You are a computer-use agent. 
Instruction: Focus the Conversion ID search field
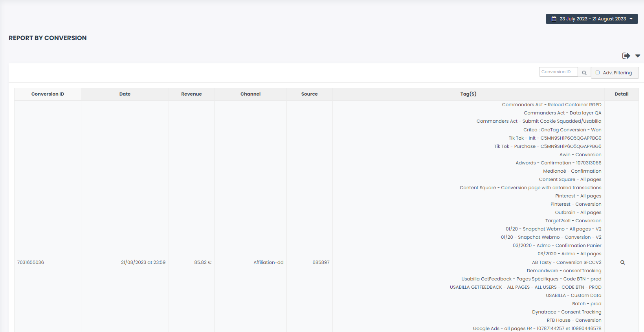(x=558, y=72)
